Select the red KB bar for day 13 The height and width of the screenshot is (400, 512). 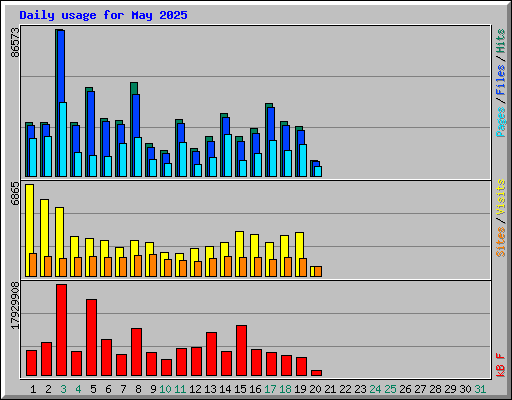coord(211,354)
